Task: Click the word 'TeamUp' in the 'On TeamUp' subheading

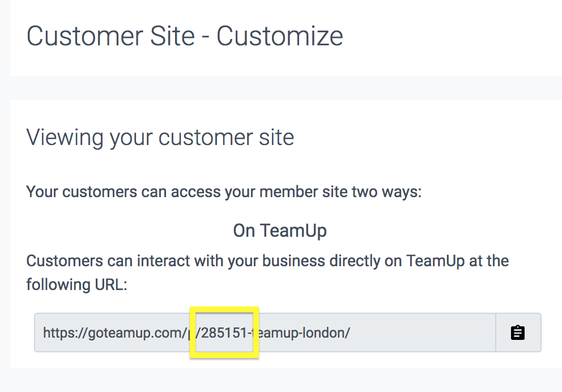Action: (293, 231)
